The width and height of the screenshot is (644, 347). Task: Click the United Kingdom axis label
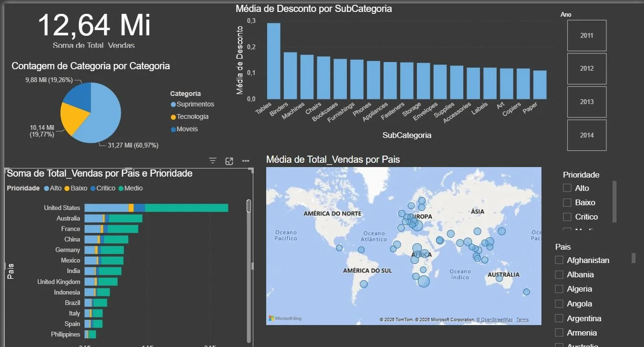[x=59, y=282]
